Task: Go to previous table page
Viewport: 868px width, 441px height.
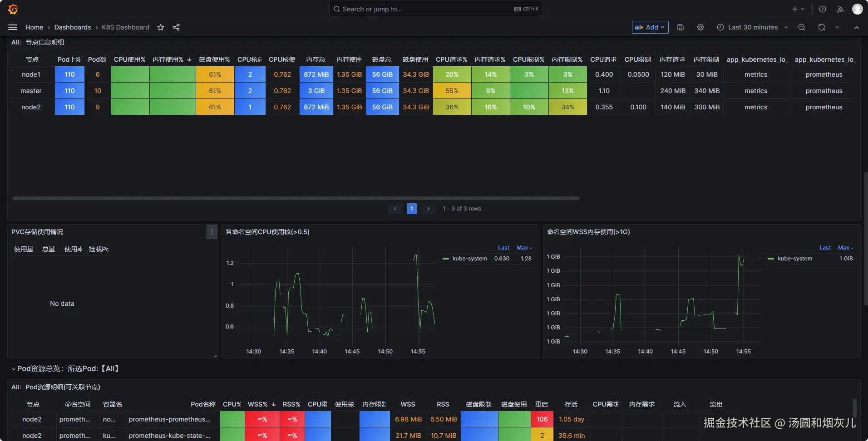Action: tap(395, 209)
